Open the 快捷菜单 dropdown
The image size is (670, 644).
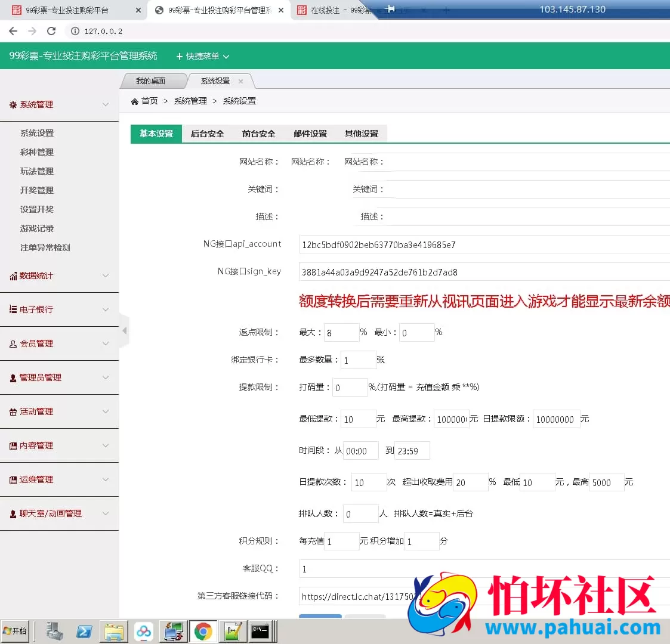pyautogui.click(x=203, y=55)
